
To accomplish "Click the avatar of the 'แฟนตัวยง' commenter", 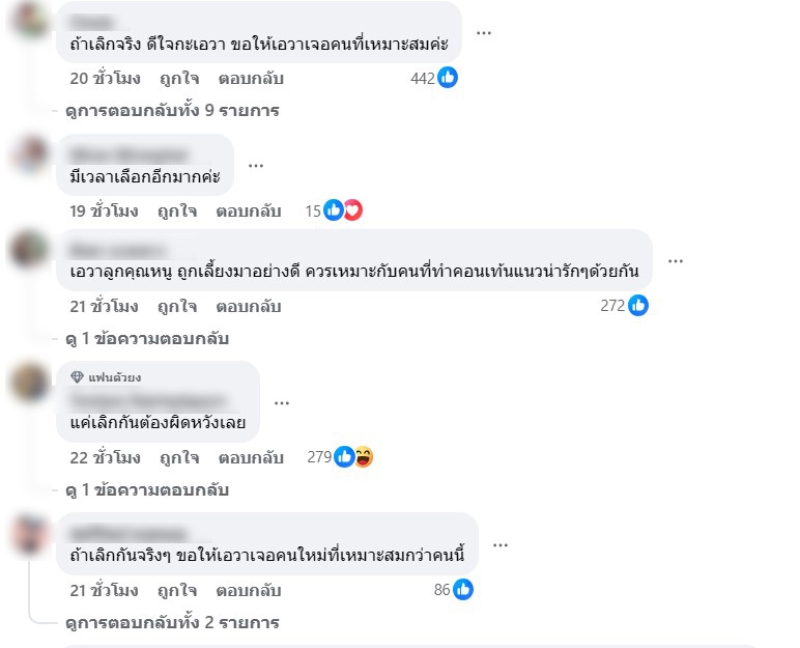I will pos(30,381).
